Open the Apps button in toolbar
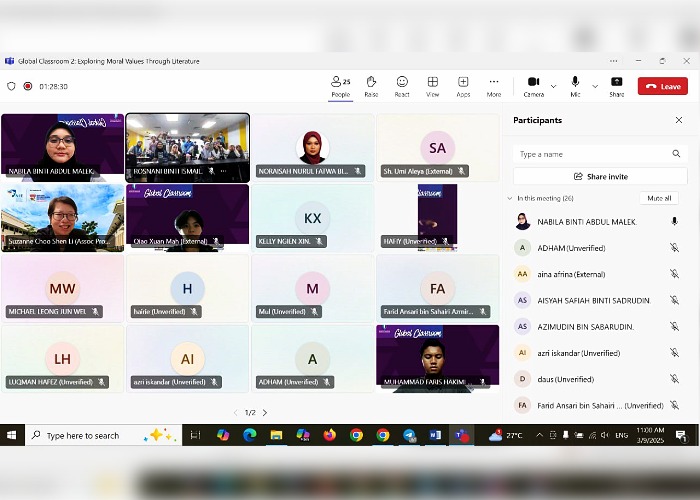700x500 pixels. (x=463, y=86)
